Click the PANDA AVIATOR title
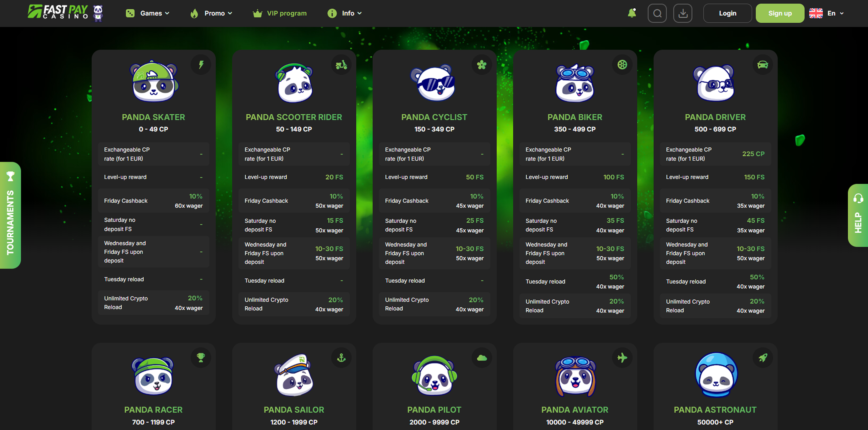868x430 pixels. 574,410
